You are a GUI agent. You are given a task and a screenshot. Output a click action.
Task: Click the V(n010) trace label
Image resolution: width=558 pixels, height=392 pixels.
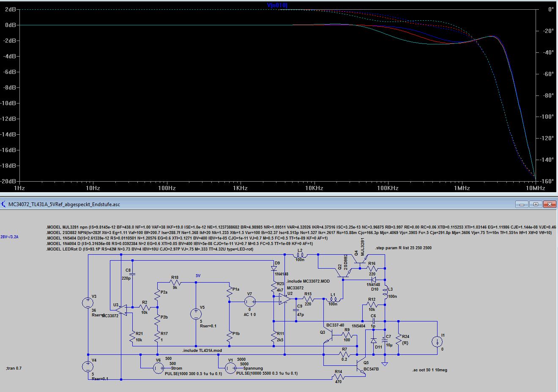277,5
